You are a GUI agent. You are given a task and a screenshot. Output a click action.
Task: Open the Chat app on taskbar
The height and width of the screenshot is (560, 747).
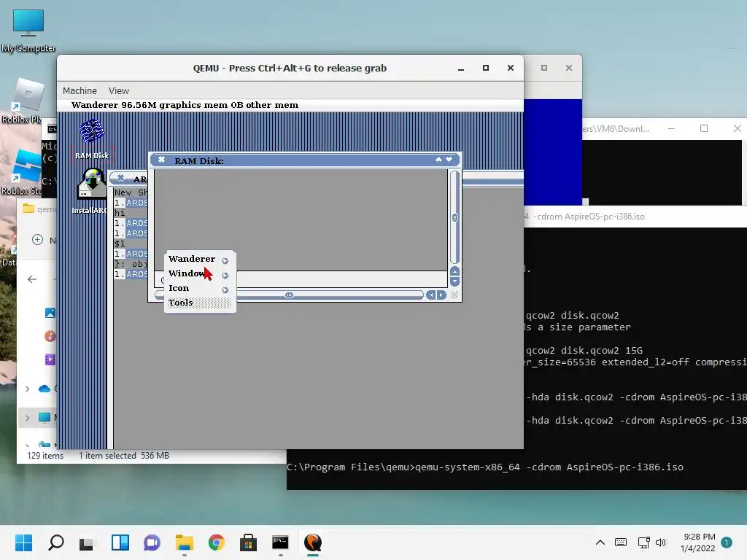152,542
